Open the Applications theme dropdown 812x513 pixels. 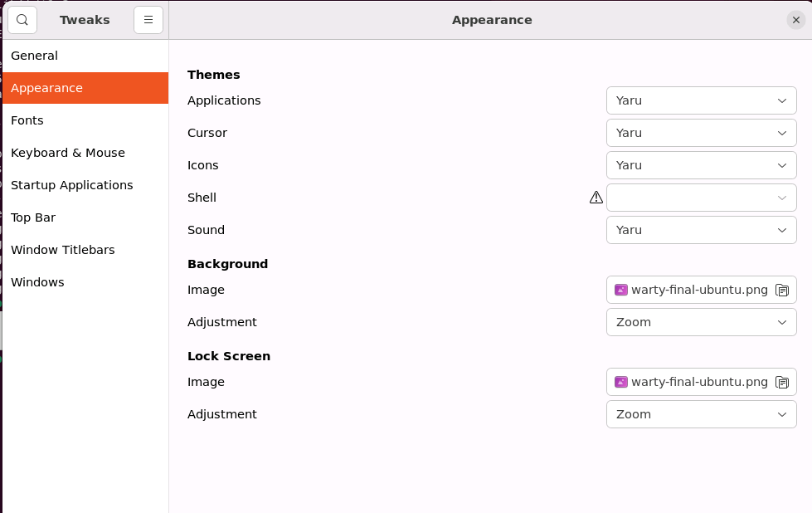701,100
